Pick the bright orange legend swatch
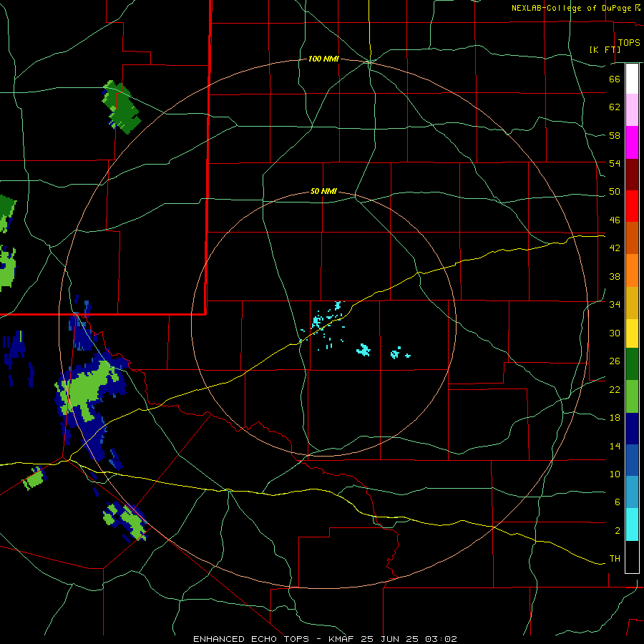 (x=632, y=270)
